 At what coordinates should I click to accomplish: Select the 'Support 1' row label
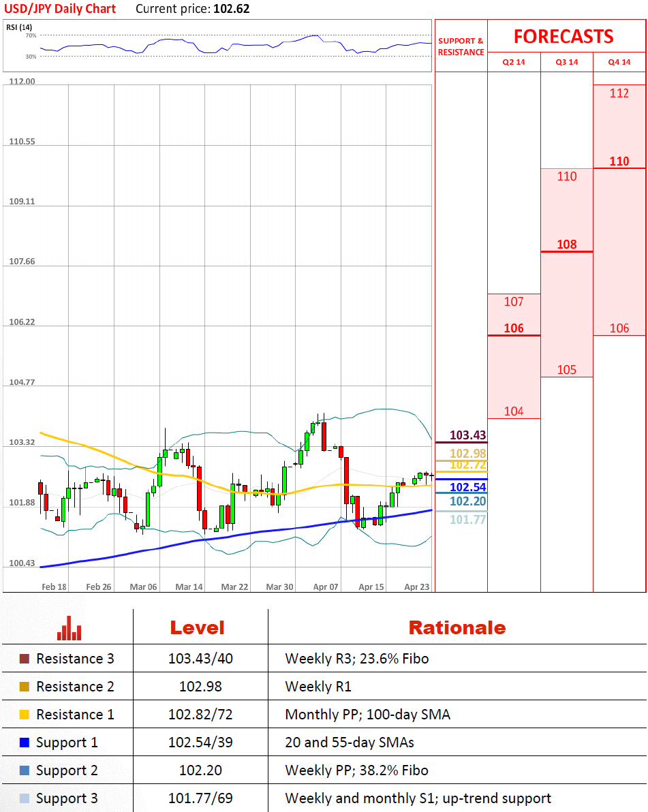[x=67, y=743]
